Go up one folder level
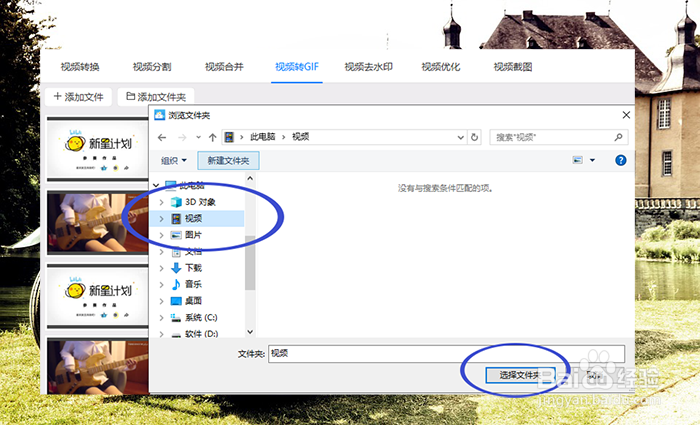 point(212,138)
